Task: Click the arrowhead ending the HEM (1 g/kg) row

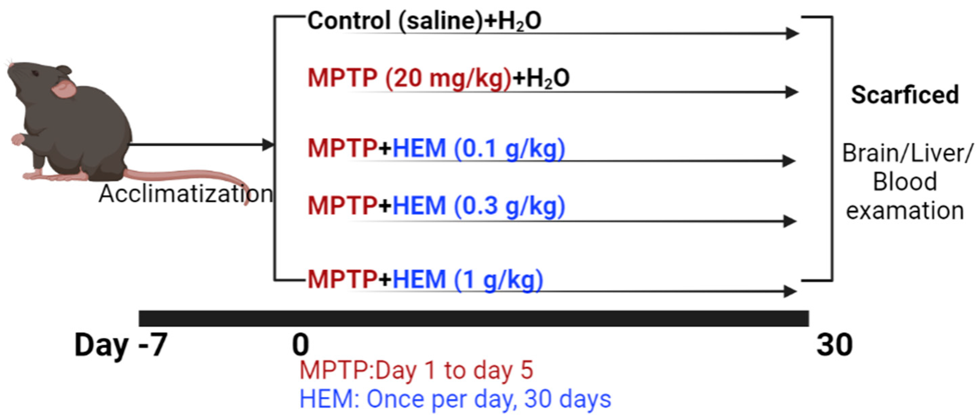Action: [790, 291]
